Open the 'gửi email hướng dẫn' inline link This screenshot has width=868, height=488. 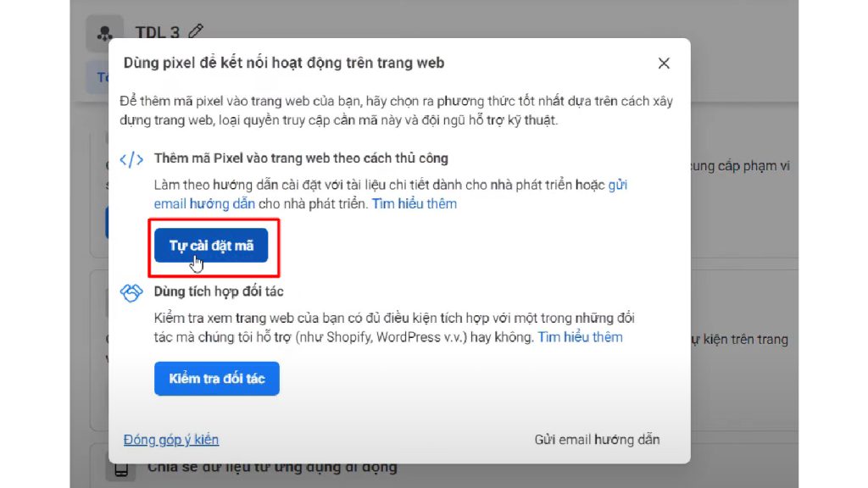tap(390, 194)
